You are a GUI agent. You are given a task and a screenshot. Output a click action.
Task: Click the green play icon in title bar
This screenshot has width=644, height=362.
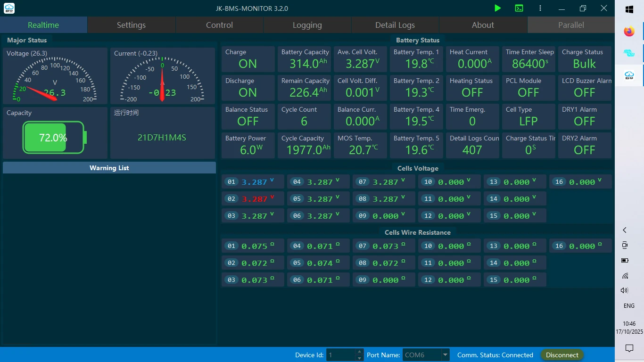pos(498,8)
